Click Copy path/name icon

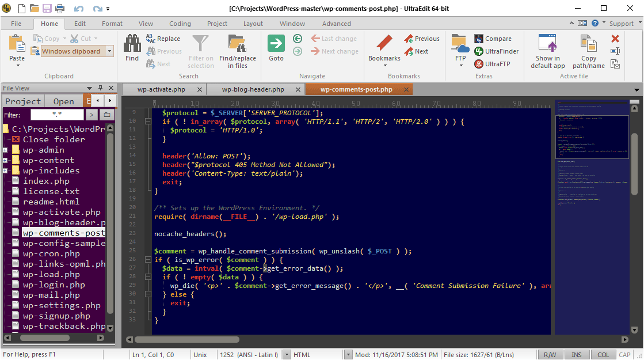click(588, 44)
